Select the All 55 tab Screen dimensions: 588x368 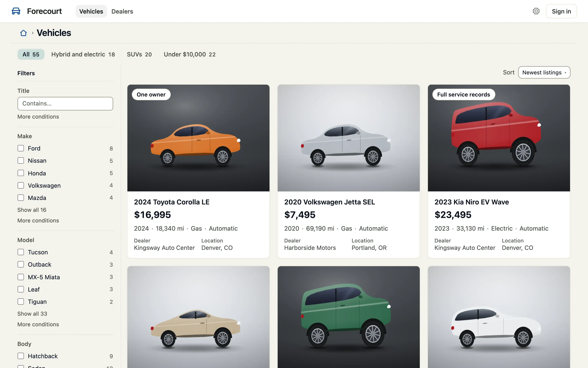(31, 54)
